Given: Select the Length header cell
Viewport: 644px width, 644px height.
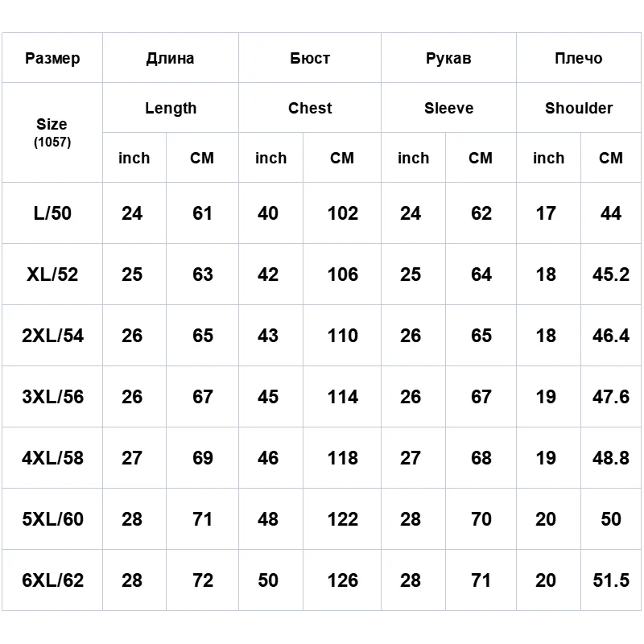Looking at the screenshot, I should [x=171, y=108].
